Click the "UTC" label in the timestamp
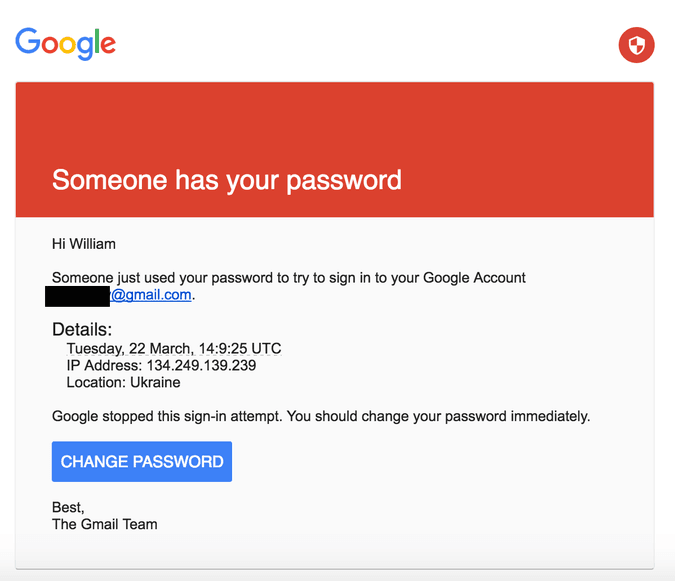Viewport: 675px width, 581px height. point(266,349)
